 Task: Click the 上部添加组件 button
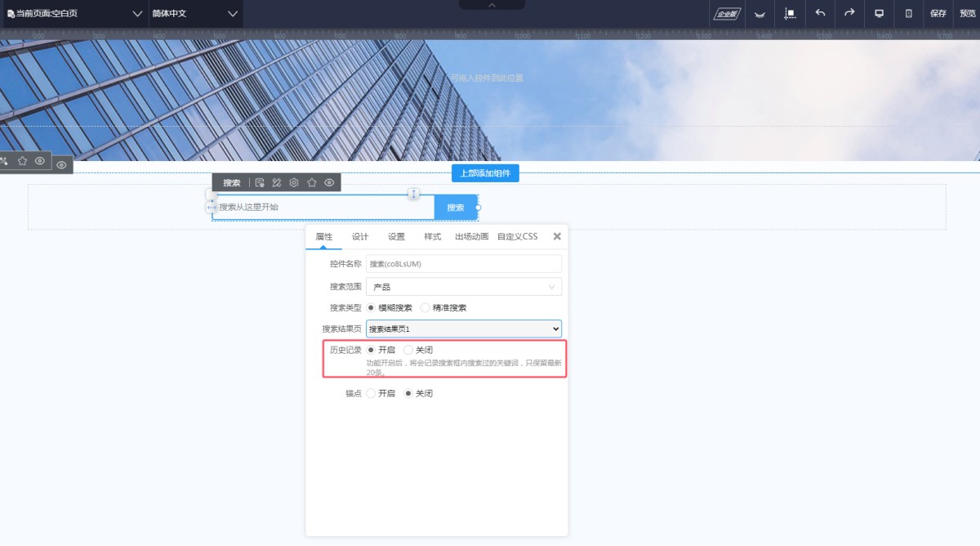click(485, 173)
